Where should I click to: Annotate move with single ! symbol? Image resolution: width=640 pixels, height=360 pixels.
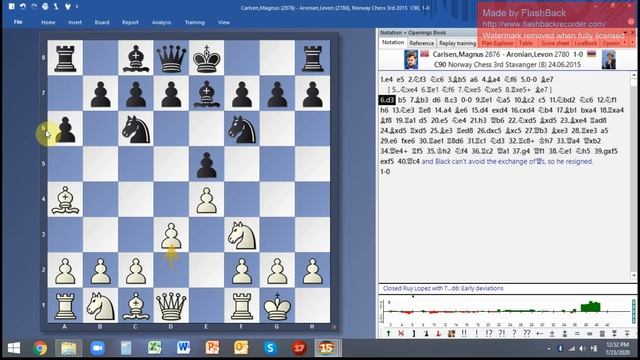pos(476,333)
